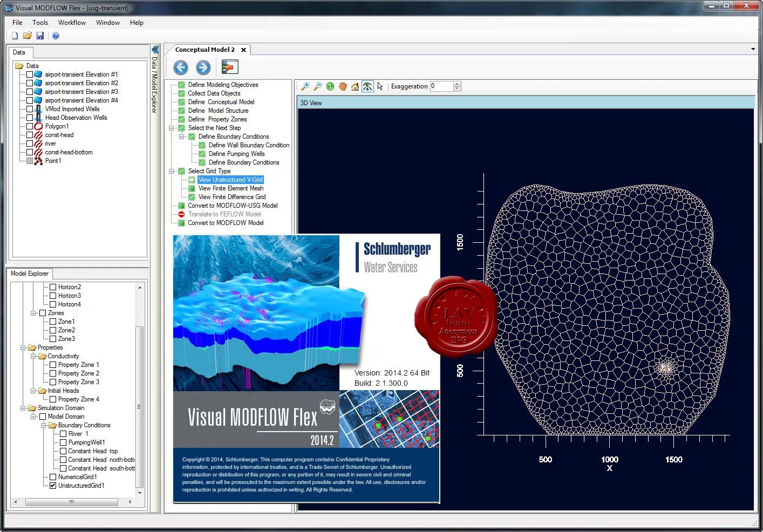The image size is (763, 532).
Task: Switch to the Conceptual Model 2 tab
Action: click(205, 50)
